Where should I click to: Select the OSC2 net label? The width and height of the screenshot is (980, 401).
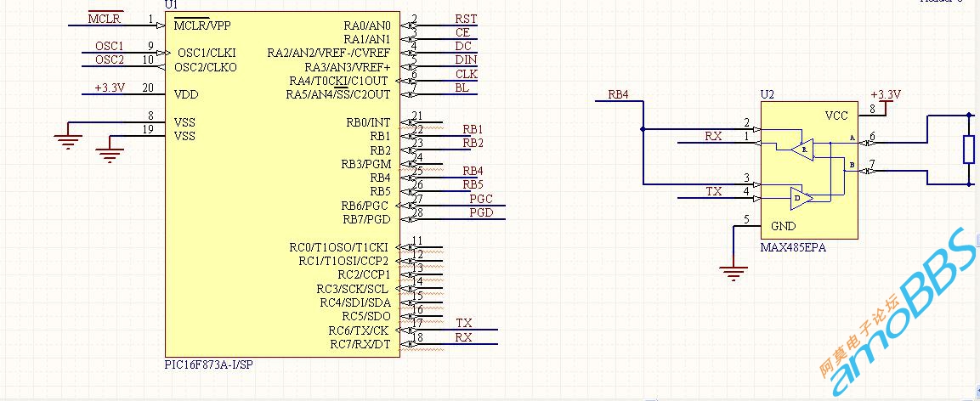(110, 60)
